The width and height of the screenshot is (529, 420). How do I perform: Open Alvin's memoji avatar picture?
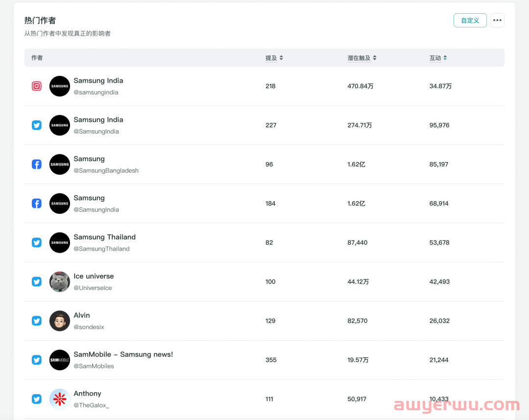click(60, 321)
